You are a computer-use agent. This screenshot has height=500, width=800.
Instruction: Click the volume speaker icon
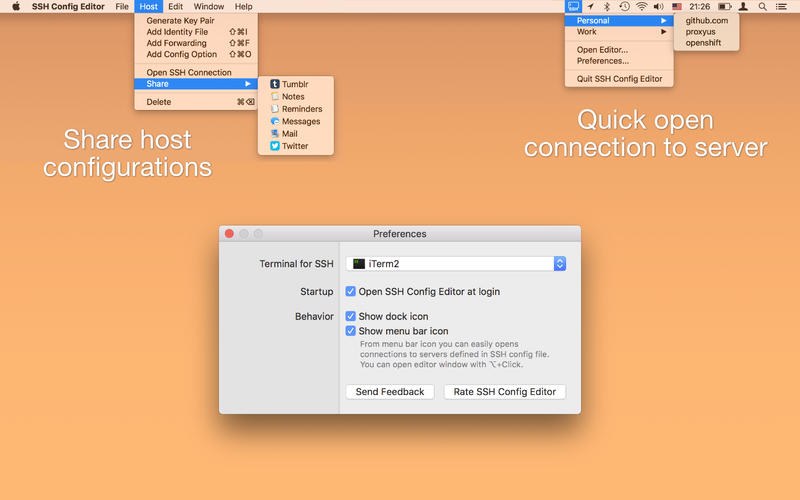[659, 7]
